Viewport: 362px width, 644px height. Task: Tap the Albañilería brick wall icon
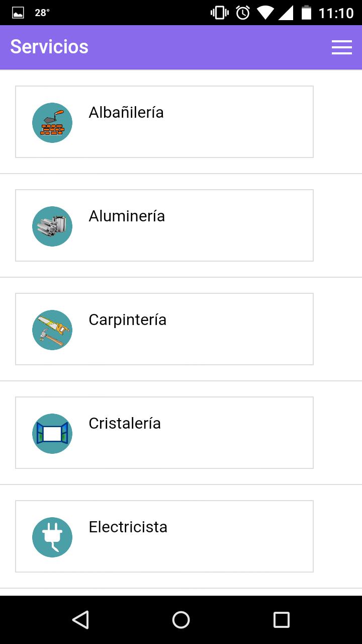(52, 123)
